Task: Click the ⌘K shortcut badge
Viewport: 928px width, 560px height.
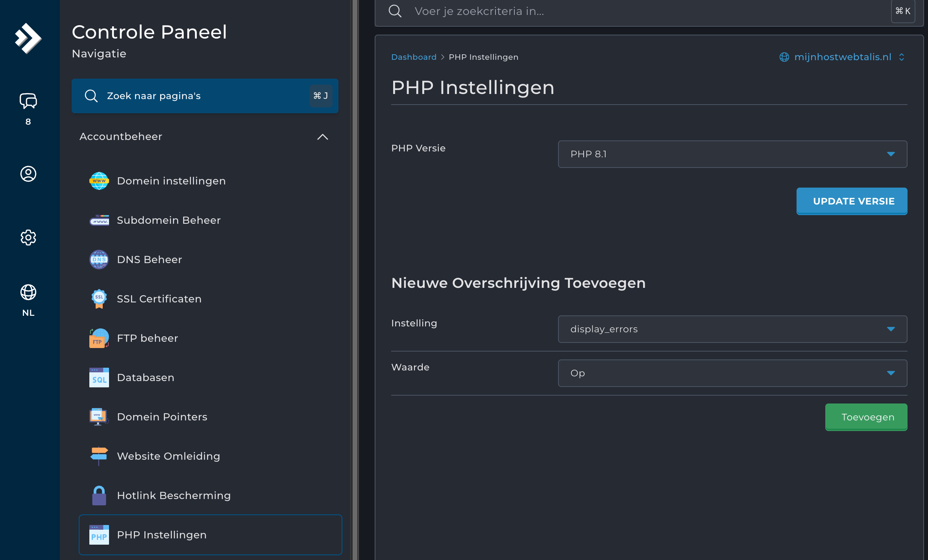Action: coord(903,11)
